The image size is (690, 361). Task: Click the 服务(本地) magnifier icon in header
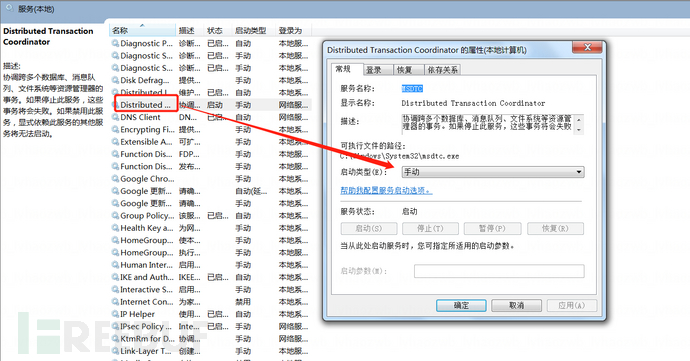10,8
